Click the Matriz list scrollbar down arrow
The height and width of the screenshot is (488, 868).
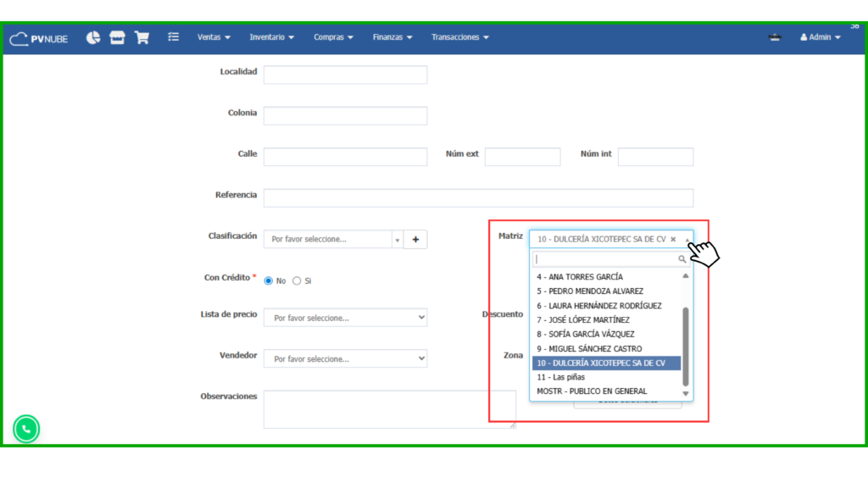point(686,393)
